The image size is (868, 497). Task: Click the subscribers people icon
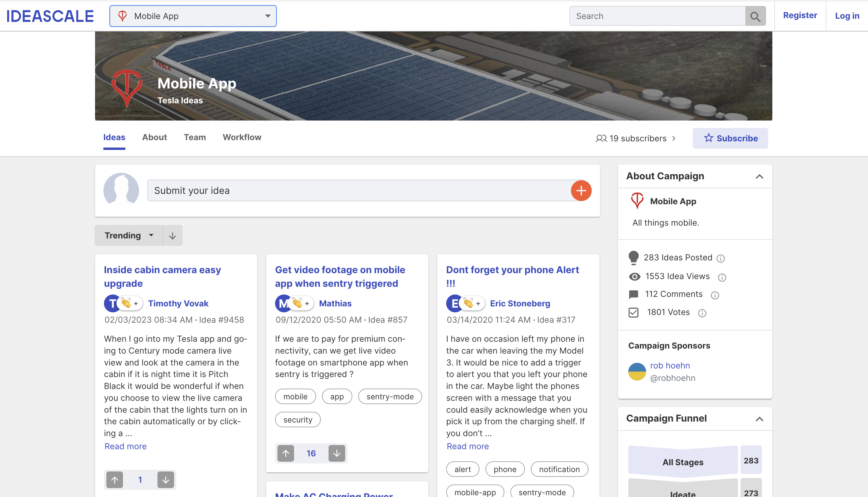pos(601,138)
